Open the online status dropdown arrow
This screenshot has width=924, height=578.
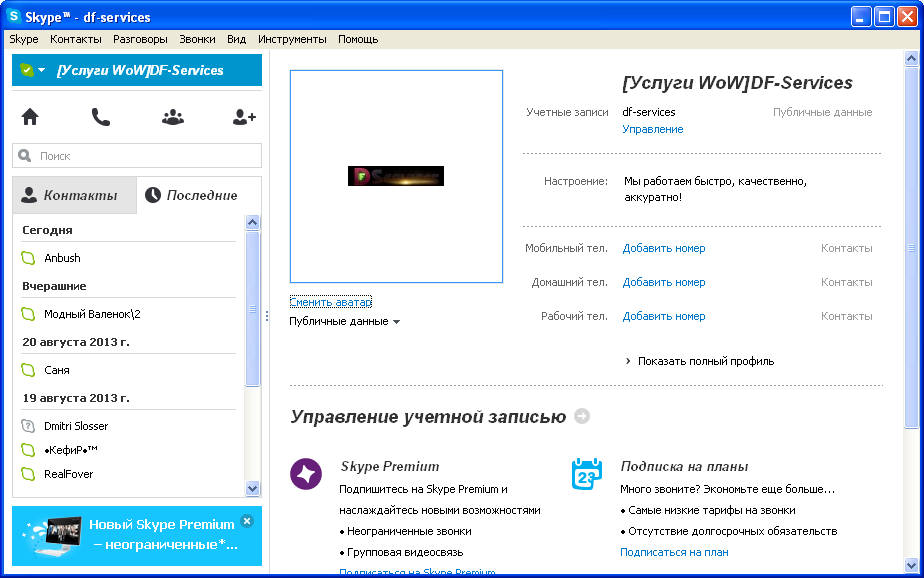tap(41, 71)
